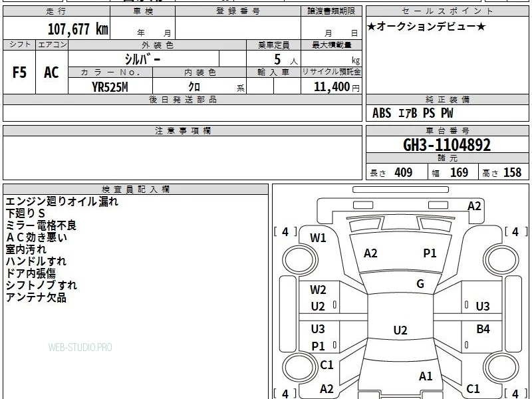Click the 純正装備 header
This screenshot has height=399, width=532.
[447, 100]
